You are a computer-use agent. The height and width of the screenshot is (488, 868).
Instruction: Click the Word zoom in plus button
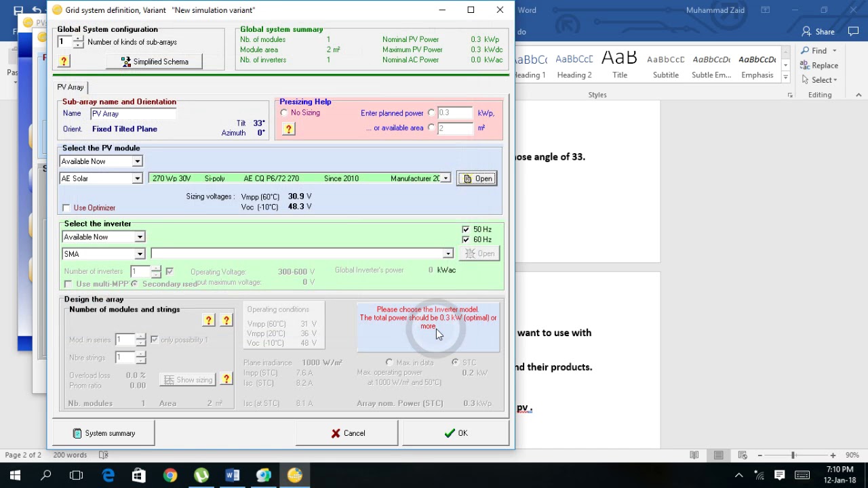point(833,455)
